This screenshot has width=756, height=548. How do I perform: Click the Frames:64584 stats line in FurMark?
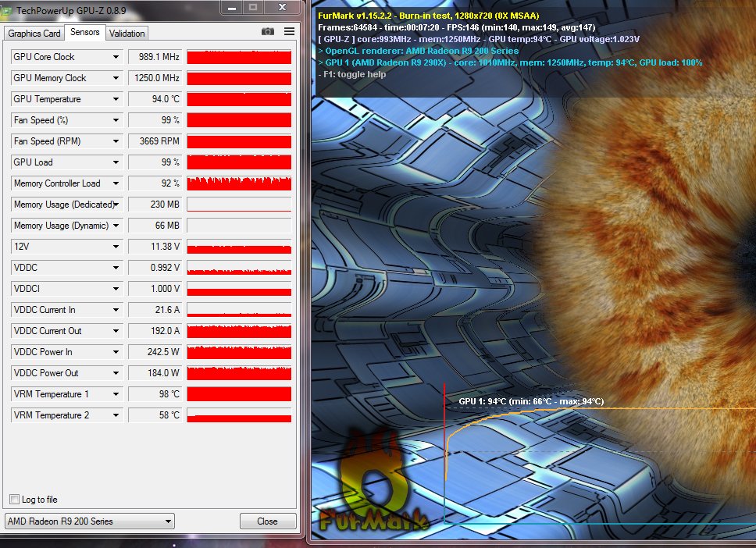pyautogui.click(x=457, y=27)
